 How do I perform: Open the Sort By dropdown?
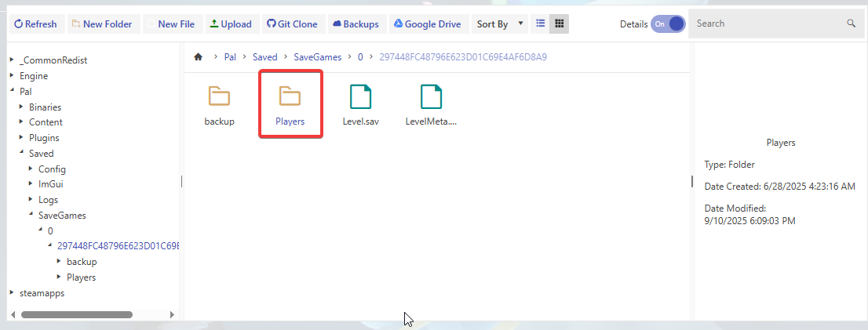(500, 24)
